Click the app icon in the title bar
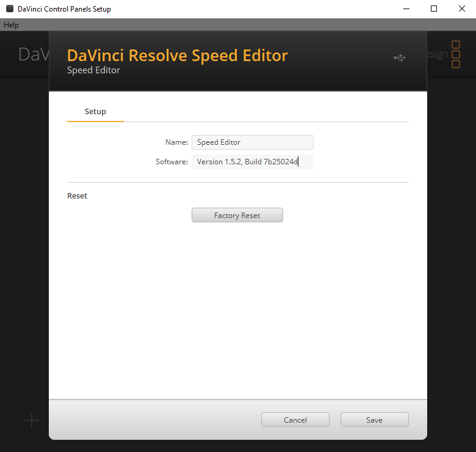 [x=10, y=9]
